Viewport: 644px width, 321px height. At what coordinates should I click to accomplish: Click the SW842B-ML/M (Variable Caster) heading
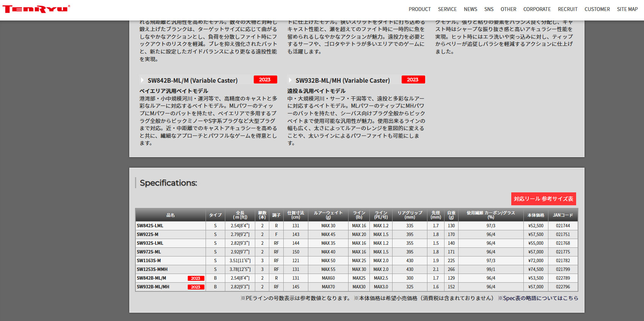[x=193, y=80]
